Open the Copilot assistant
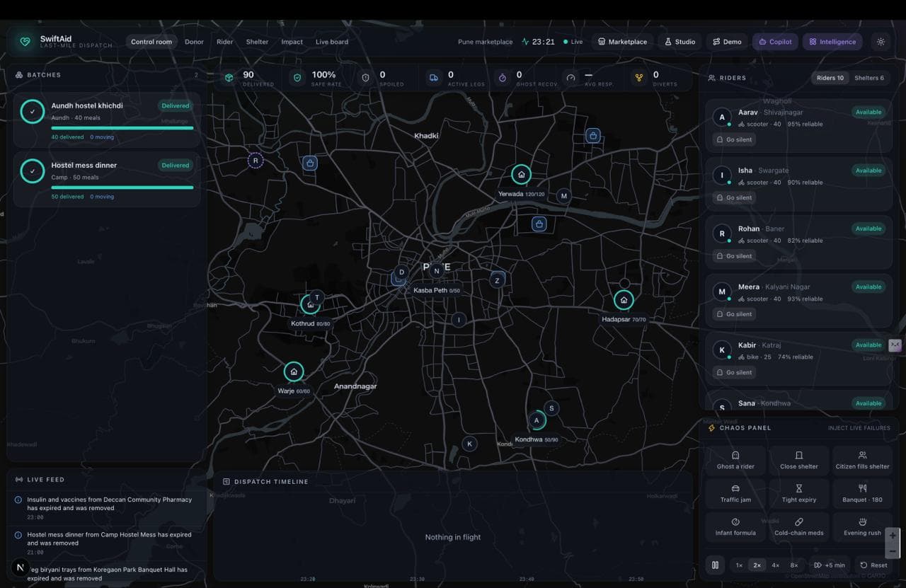Viewport: 906px width, 588px height. (x=775, y=42)
